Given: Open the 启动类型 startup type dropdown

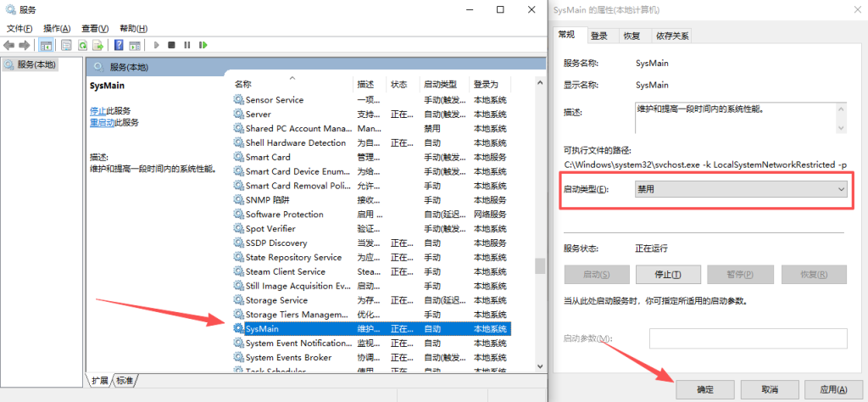Looking at the screenshot, I should [x=741, y=189].
